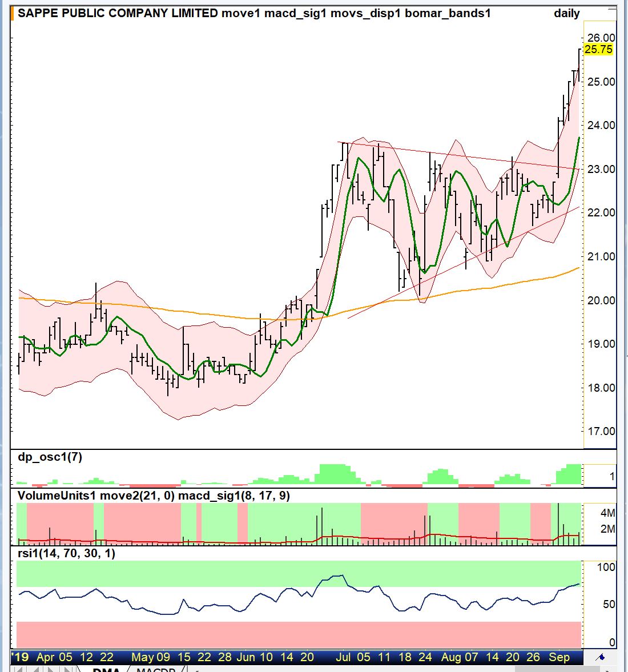
Task: Click the Aug marker on date axis
Action: (451, 657)
